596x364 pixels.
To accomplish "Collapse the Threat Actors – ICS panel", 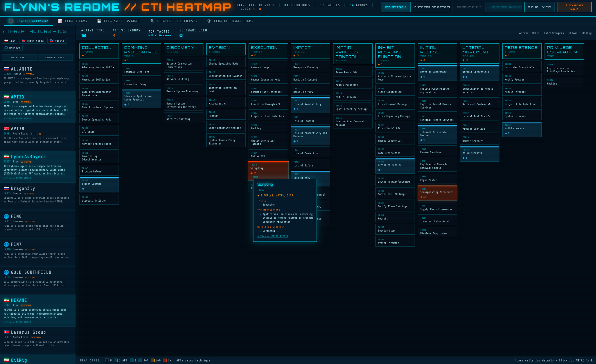I will pos(3,31).
